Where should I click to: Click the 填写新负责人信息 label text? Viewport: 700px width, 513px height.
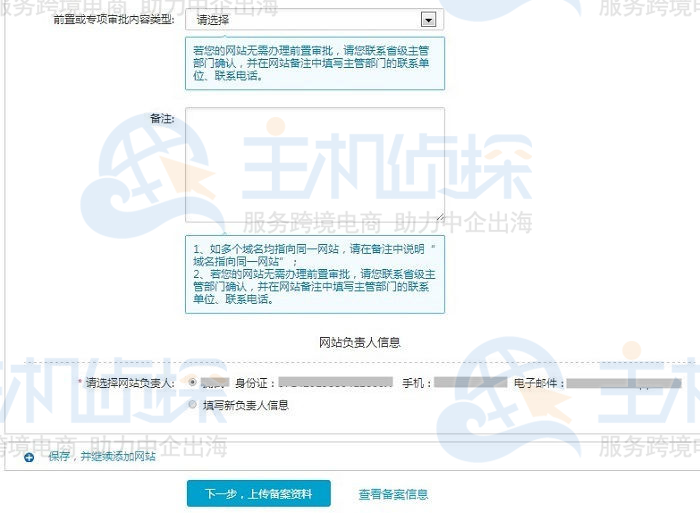pyautogui.click(x=246, y=405)
